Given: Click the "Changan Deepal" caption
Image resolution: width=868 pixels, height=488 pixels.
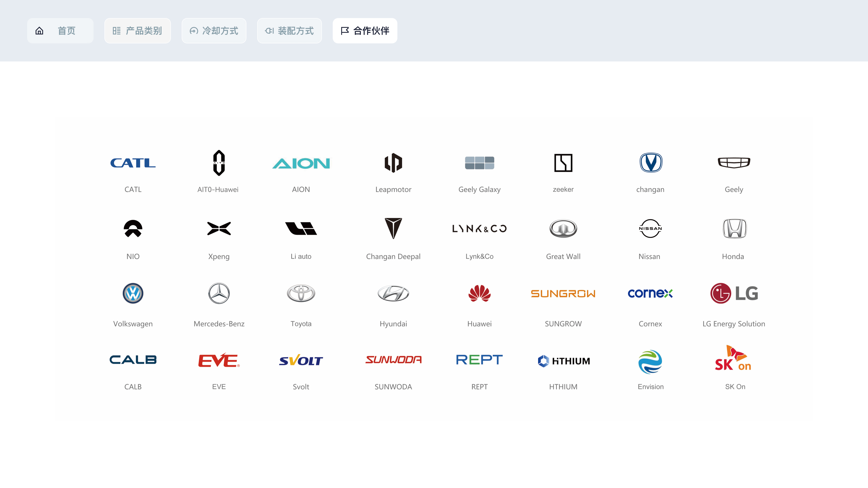Looking at the screenshot, I should (x=393, y=257).
